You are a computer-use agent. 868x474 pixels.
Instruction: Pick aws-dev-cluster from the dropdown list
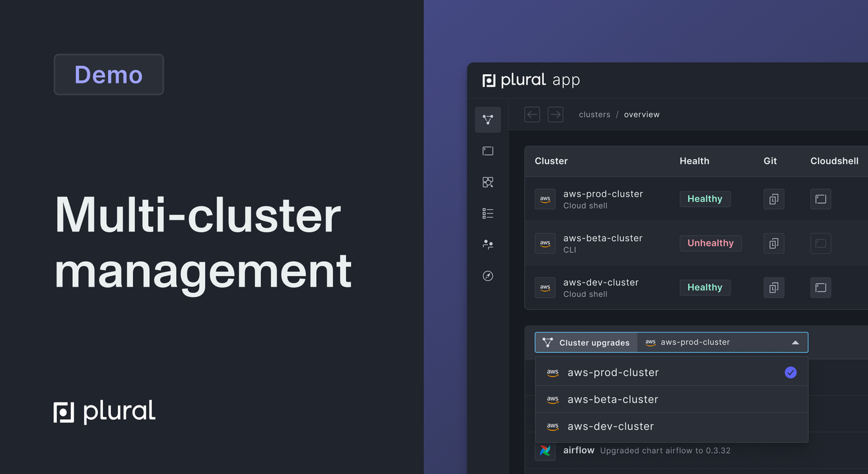(x=671, y=426)
